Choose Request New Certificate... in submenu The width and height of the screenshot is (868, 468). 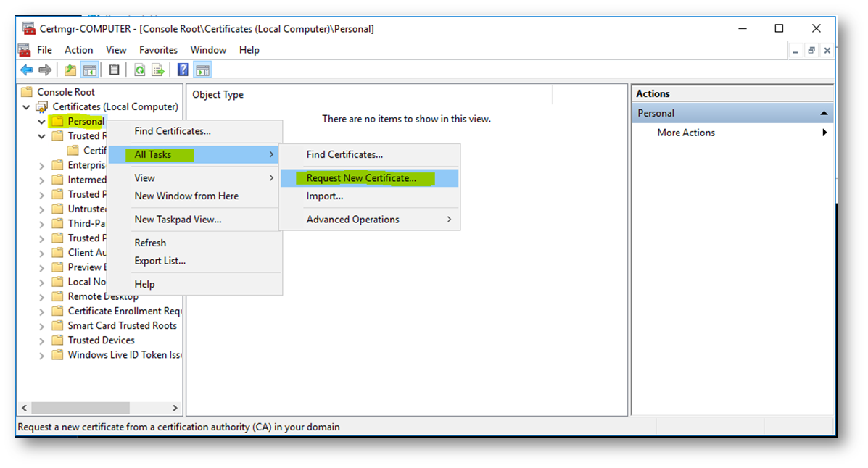pos(369,178)
